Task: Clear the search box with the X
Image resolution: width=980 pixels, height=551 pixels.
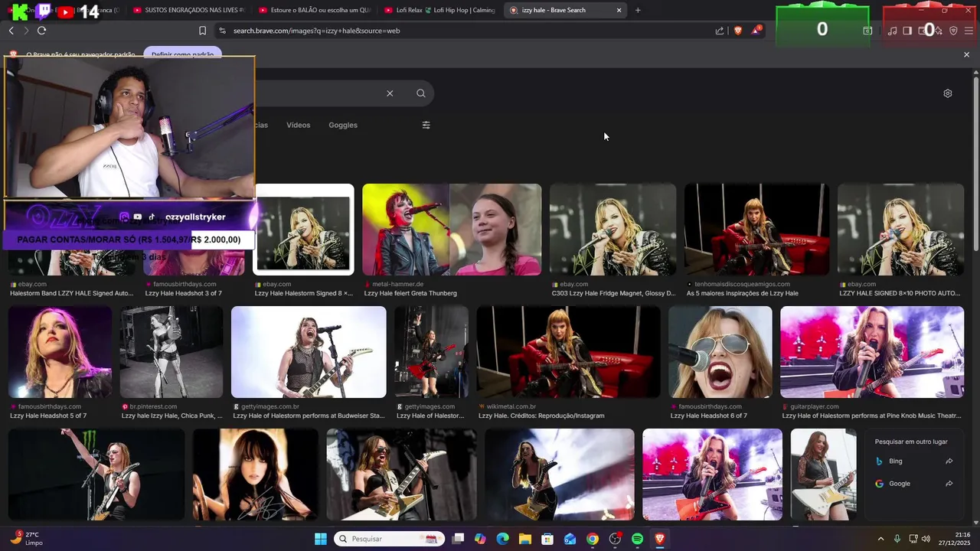Action: pyautogui.click(x=390, y=93)
